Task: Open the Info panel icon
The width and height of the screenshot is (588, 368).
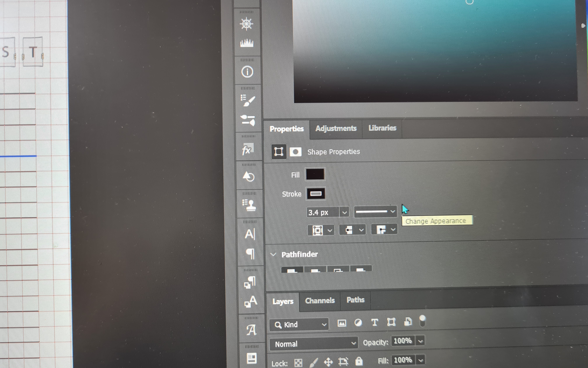Action: [x=247, y=72]
